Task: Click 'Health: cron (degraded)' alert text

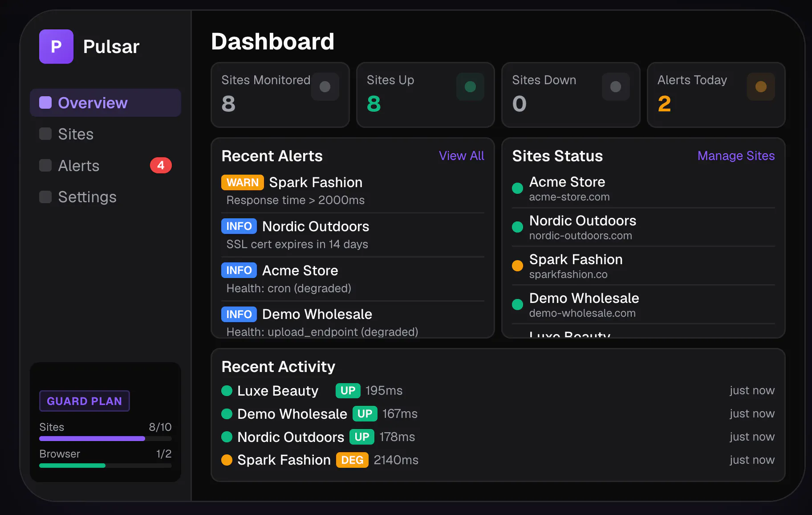Action: [x=289, y=288]
